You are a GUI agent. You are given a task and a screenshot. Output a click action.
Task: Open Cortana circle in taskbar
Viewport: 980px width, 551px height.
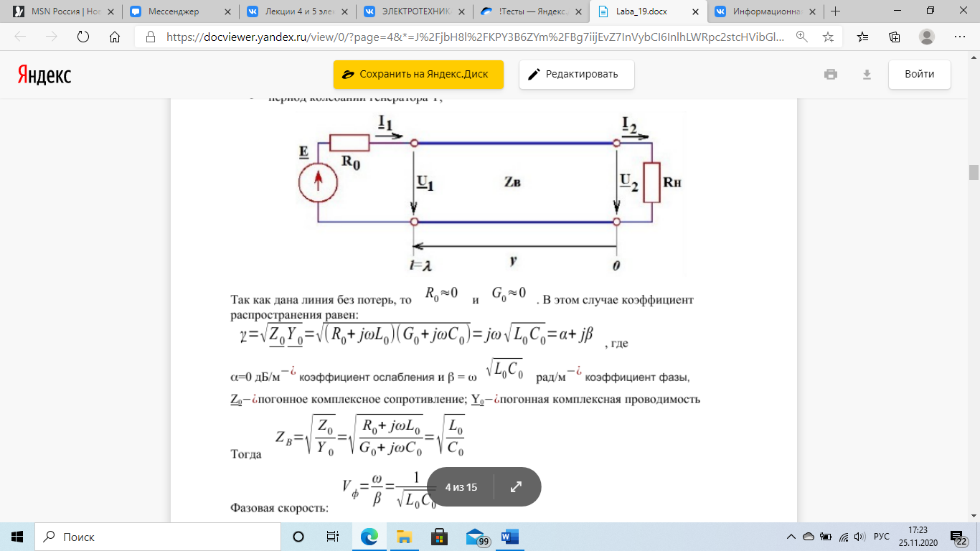(x=298, y=537)
